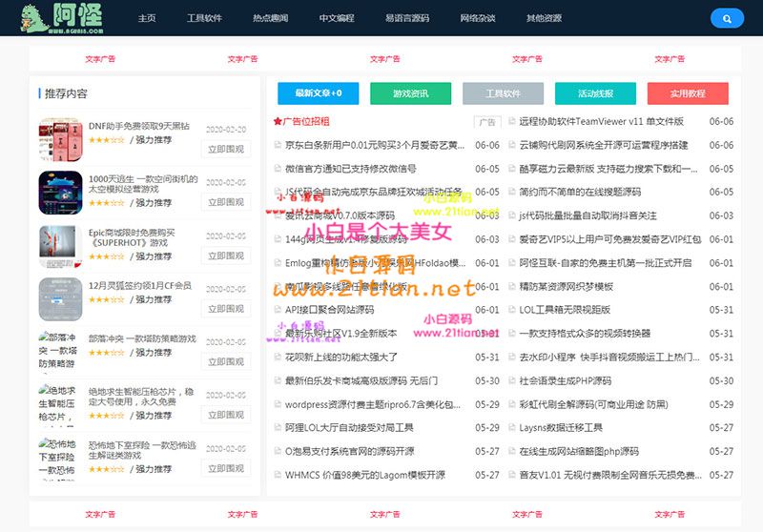Open 去水印小程序 快手抖音 article
Screen dimensions: 763x532
point(609,357)
